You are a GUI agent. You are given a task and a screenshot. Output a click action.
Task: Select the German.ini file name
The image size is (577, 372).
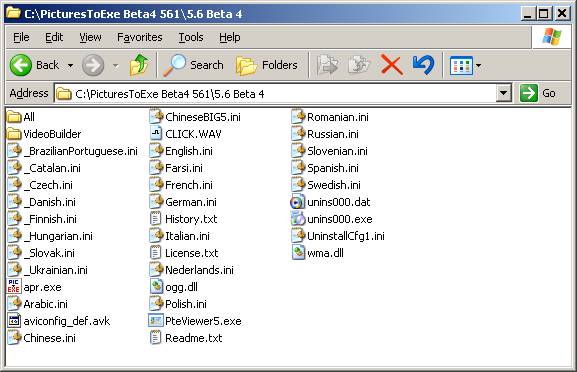(191, 202)
